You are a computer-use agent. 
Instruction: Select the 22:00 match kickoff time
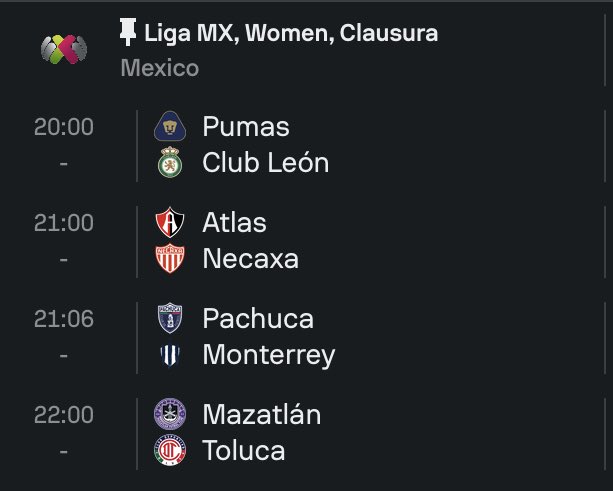pos(63,414)
